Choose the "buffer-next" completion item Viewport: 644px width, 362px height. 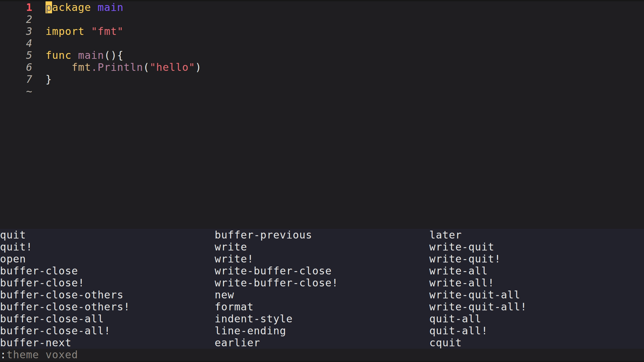(36, 343)
